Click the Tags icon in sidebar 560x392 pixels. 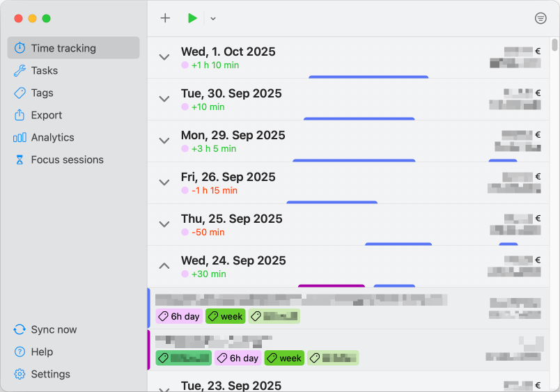click(20, 93)
